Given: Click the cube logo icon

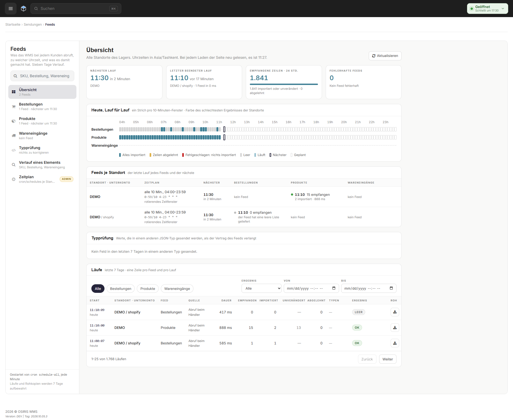Looking at the screenshot, I should pyautogui.click(x=24, y=9).
